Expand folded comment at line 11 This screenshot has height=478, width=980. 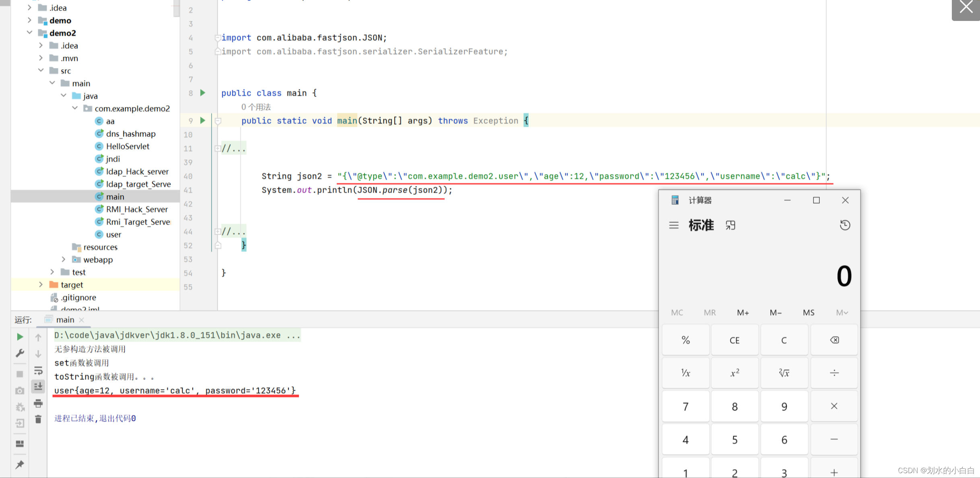(x=218, y=148)
